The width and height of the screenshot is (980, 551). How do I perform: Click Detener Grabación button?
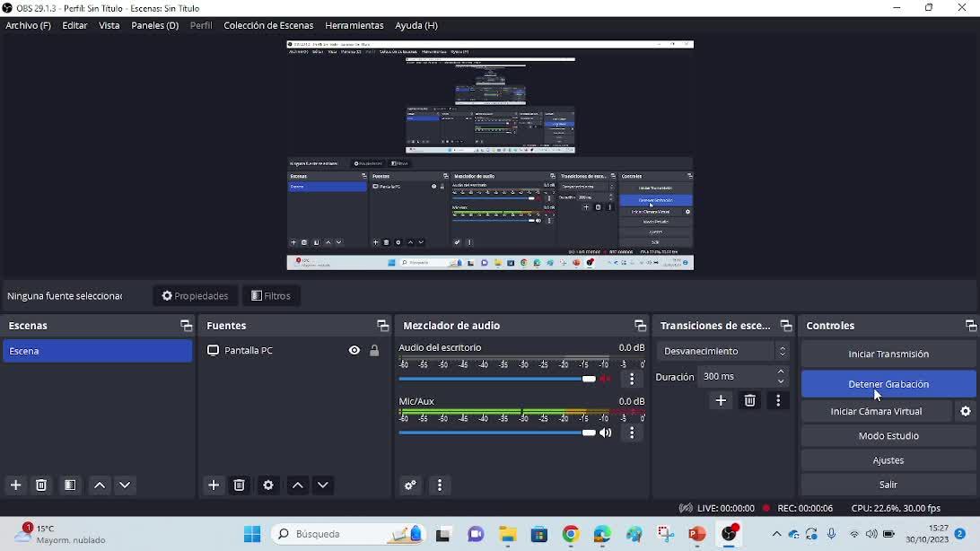coord(888,384)
